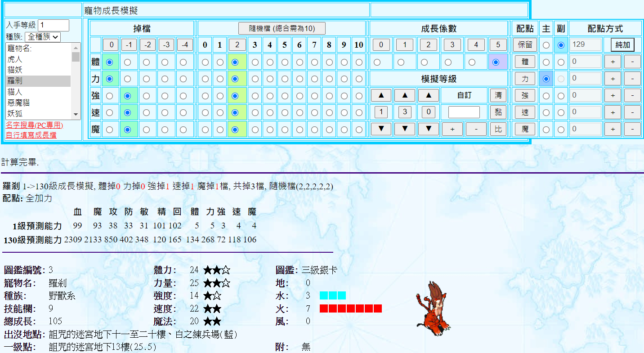Viewport: 644px width, 353px height.
Task: Click the 配點 速 button
Action: click(x=525, y=112)
